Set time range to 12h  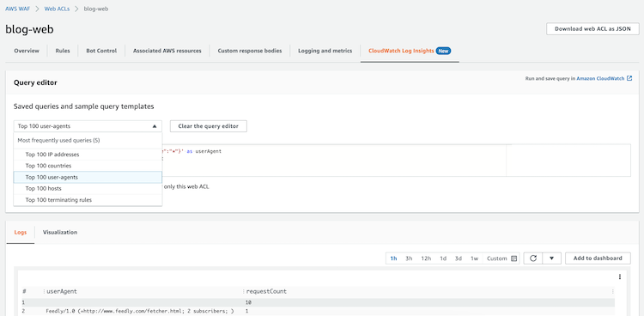[426, 258]
